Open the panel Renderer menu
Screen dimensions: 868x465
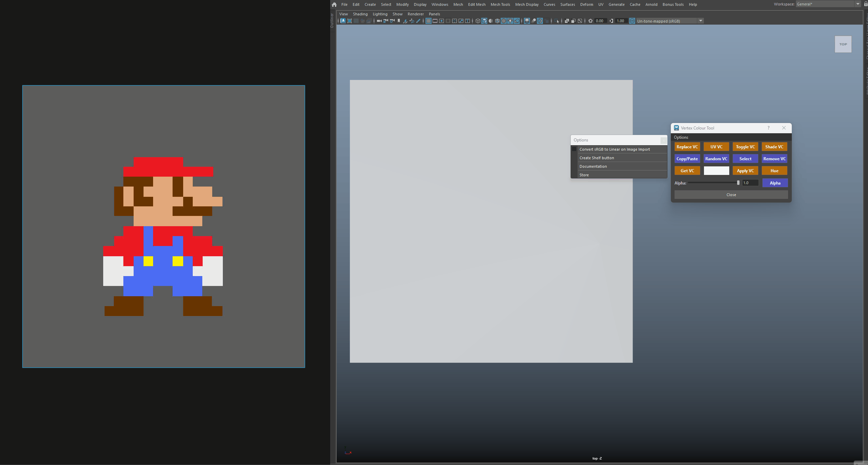coord(416,14)
